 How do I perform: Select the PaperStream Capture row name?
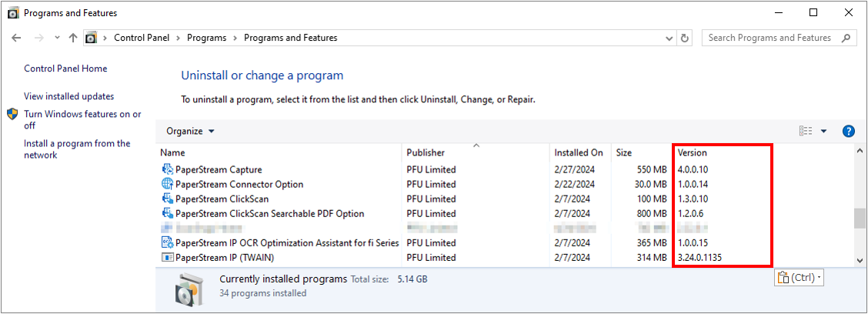click(219, 169)
